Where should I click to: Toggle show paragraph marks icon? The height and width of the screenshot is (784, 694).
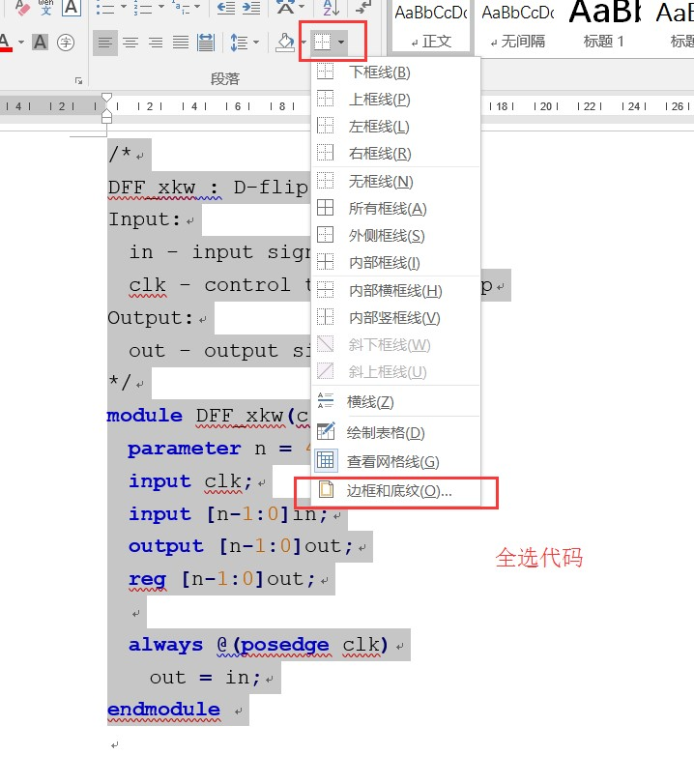[364, 7]
